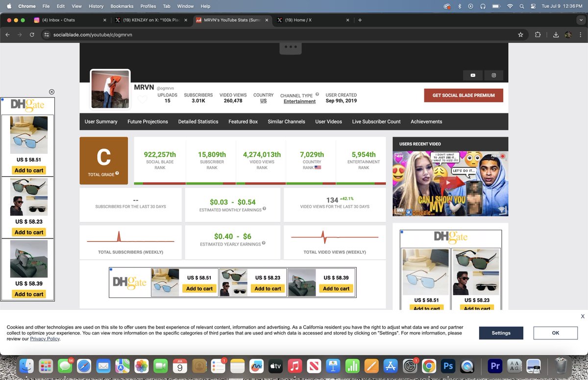588x380 pixels.
Task: Open the Chrome extensions puzzle icon
Action: (538, 35)
